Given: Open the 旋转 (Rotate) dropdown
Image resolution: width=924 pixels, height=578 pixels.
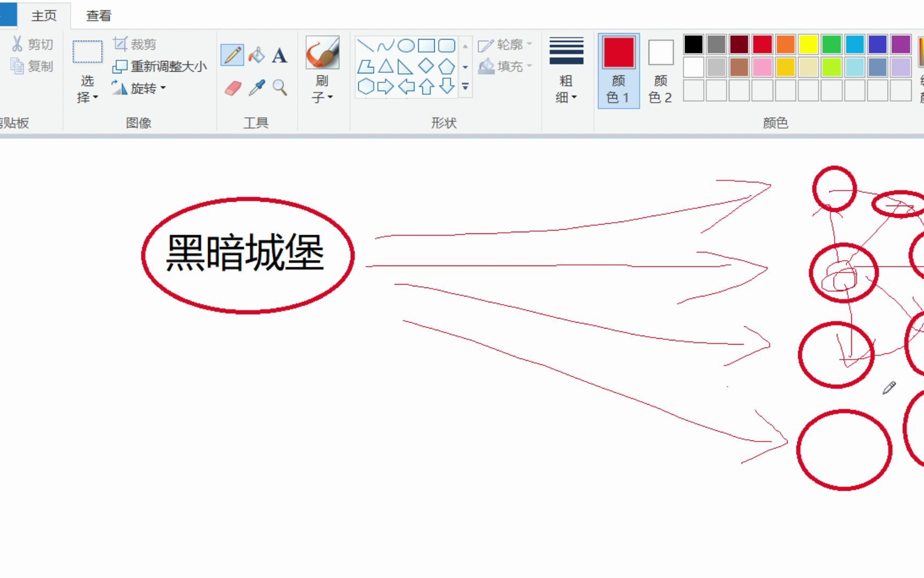Looking at the screenshot, I should click(x=138, y=88).
